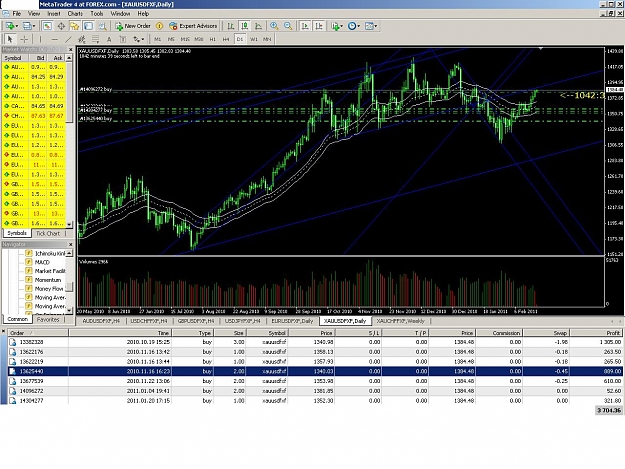
Task: Select the Market Watch row with bid 87.63
Action: tap(34, 116)
